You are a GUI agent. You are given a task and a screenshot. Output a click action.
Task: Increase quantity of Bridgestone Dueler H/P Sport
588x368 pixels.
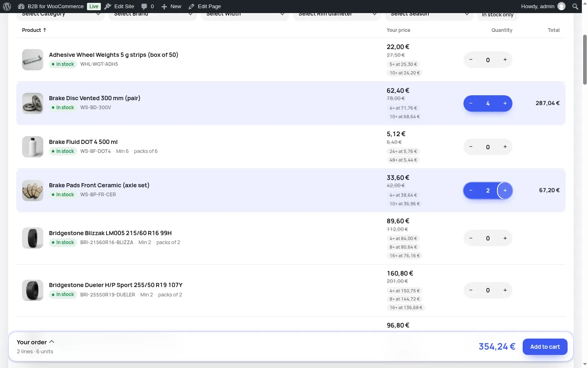click(x=505, y=290)
